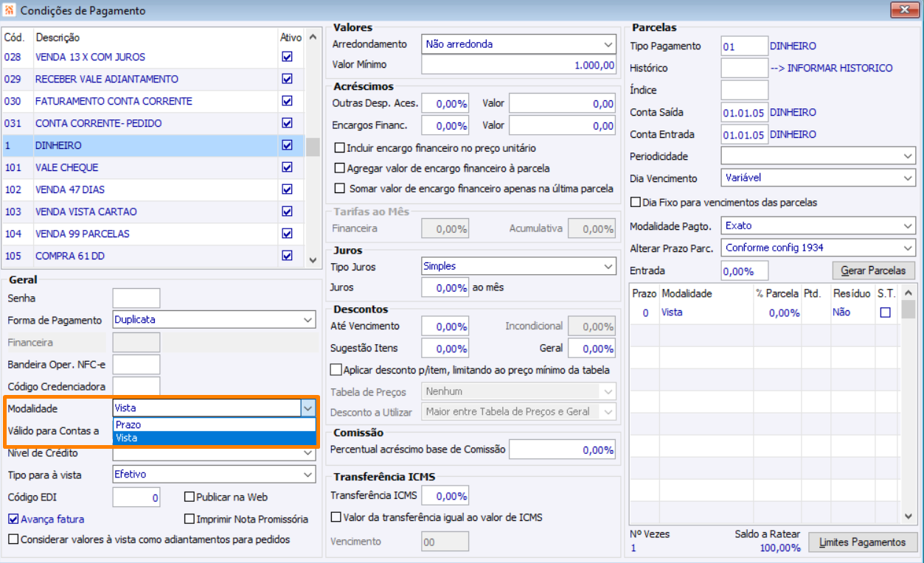Click the app icon in the title bar
924x563 pixels.
coord(10,11)
